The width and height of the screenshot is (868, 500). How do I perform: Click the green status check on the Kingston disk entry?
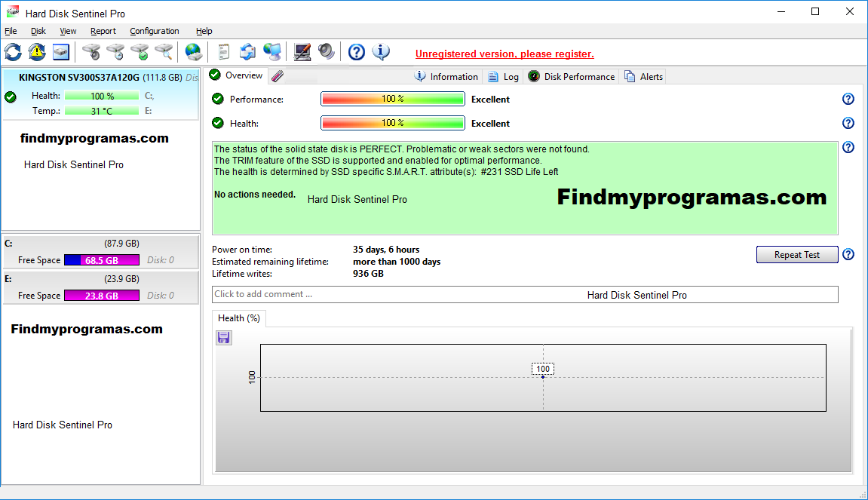coord(11,97)
